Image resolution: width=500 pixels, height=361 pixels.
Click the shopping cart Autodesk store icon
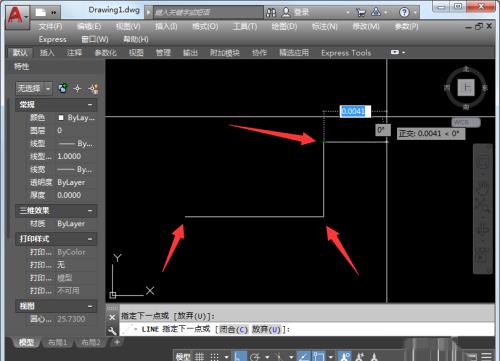361,13
